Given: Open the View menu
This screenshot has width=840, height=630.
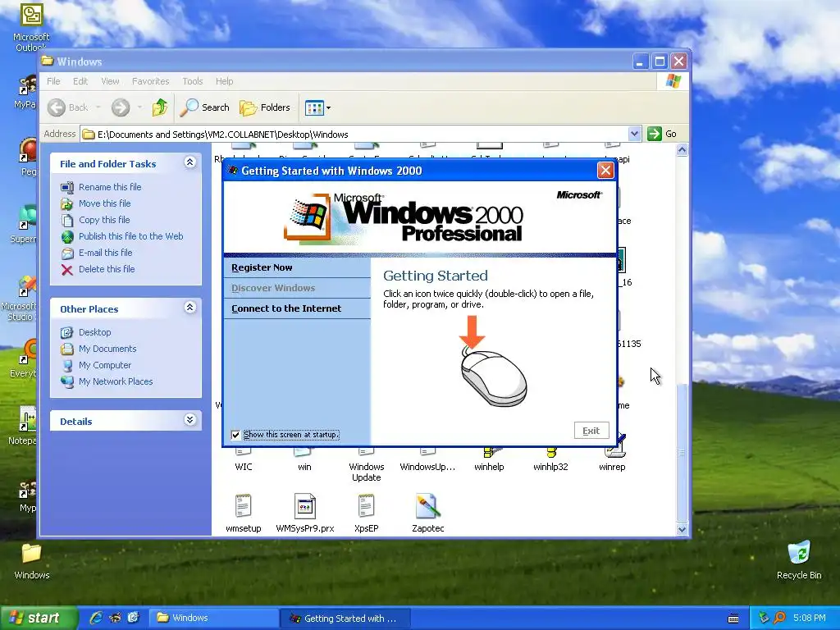Looking at the screenshot, I should pos(111,81).
